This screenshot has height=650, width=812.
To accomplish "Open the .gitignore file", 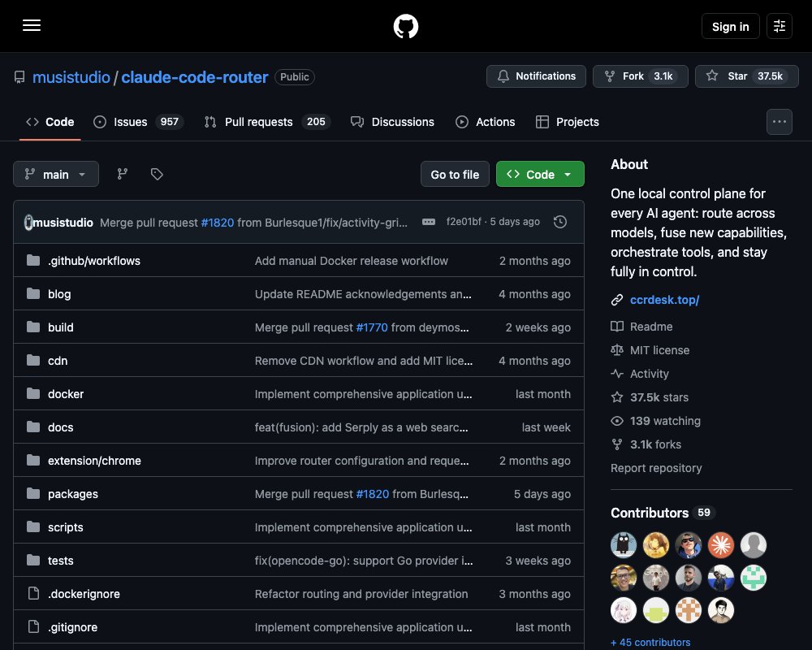I will point(72,627).
